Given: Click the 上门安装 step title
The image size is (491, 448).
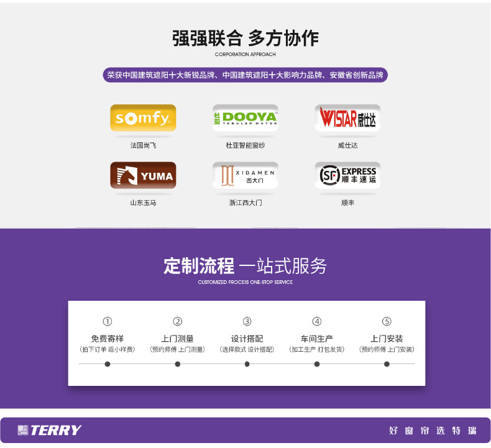Looking at the screenshot, I should point(387,339).
